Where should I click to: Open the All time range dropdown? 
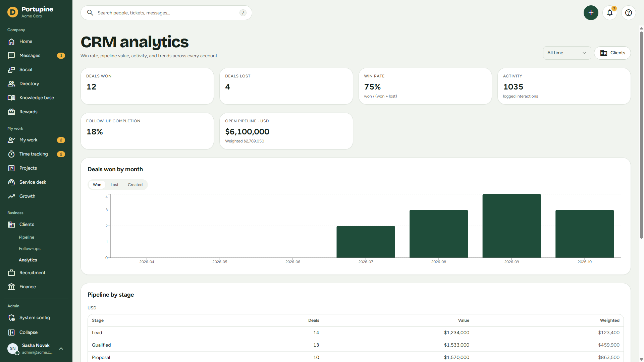click(567, 53)
